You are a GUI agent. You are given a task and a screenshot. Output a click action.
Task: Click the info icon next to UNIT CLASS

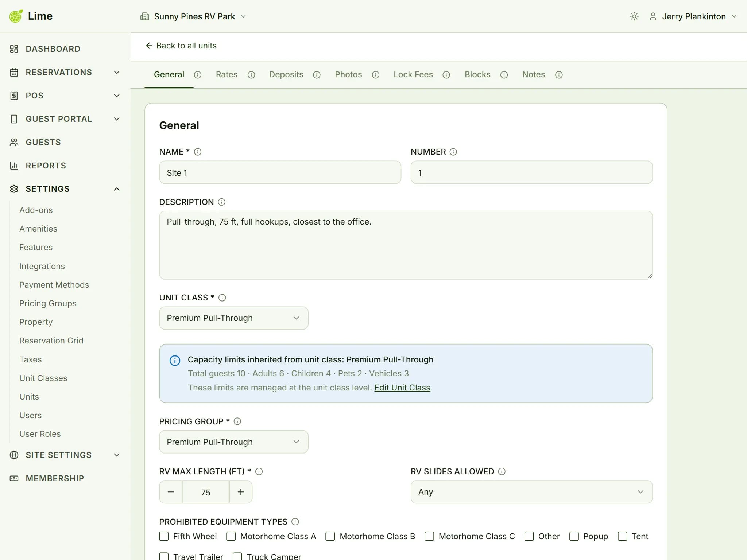click(222, 297)
